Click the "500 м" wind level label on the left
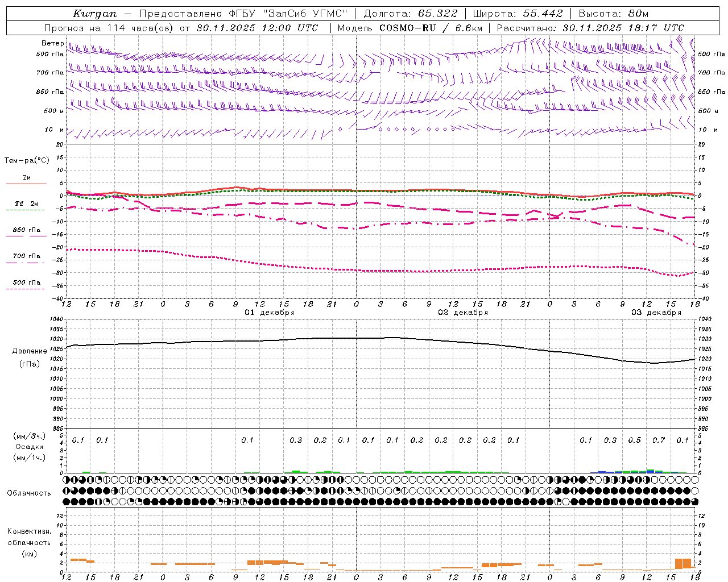 [54, 111]
